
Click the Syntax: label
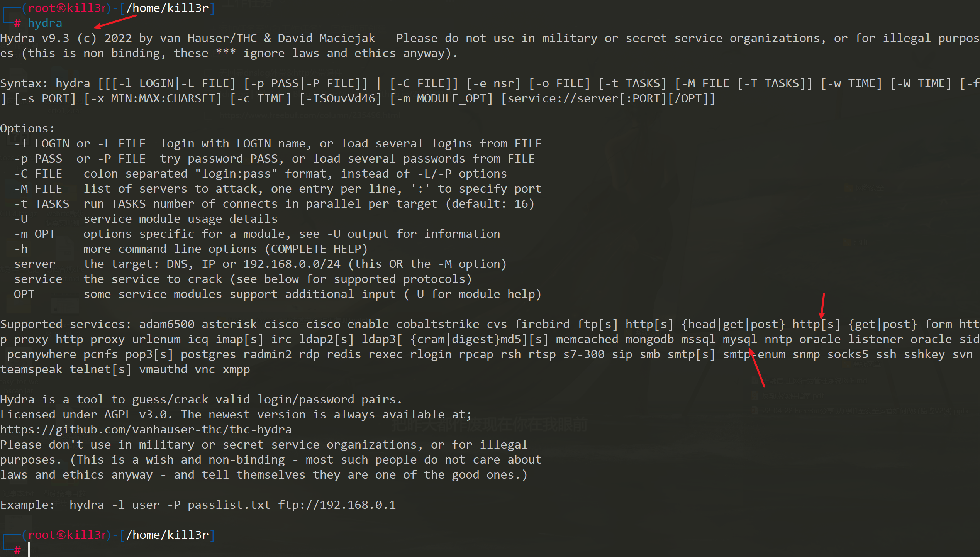[24, 83]
